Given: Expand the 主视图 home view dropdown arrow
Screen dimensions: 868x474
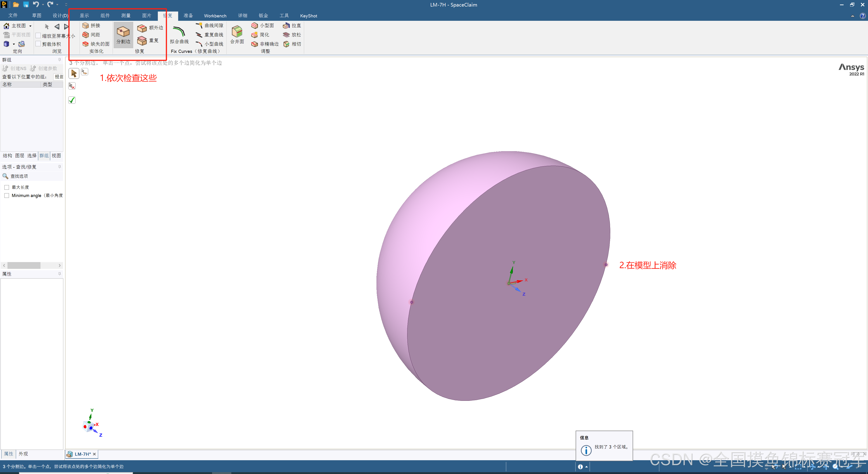Looking at the screenshot, I should [x=30, y=26].
